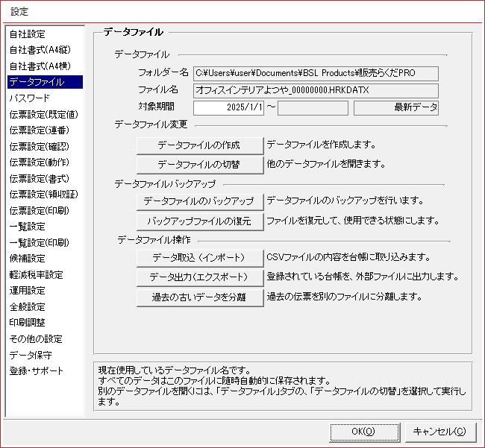Switch to データ保守 settings
Screen dimensions: 485x448
click(31, 355)
